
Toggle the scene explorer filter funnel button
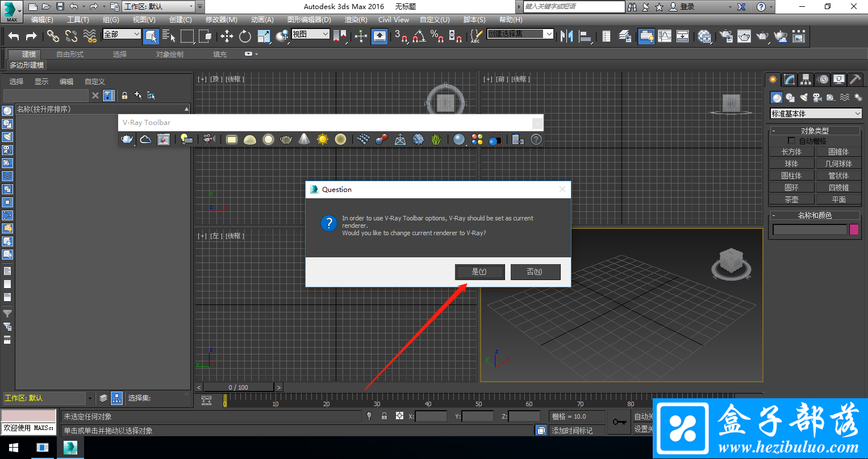pos(108,95)
